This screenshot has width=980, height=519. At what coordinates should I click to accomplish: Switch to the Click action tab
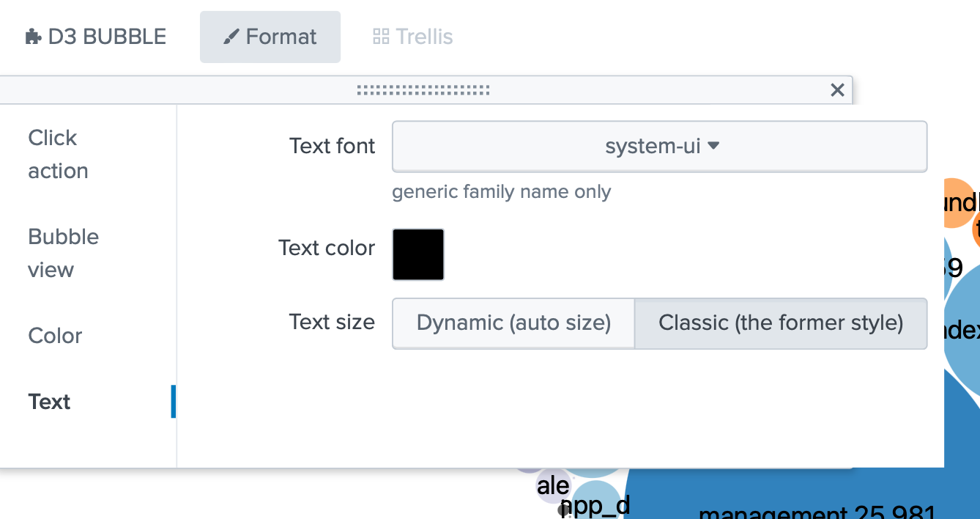(58, 154)
